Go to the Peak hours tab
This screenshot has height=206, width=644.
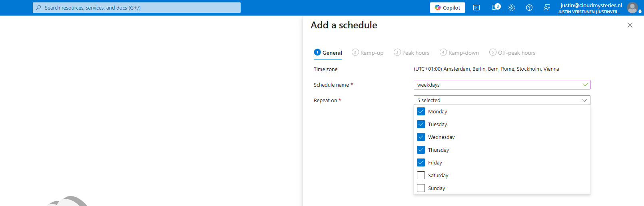coord(411,53)
